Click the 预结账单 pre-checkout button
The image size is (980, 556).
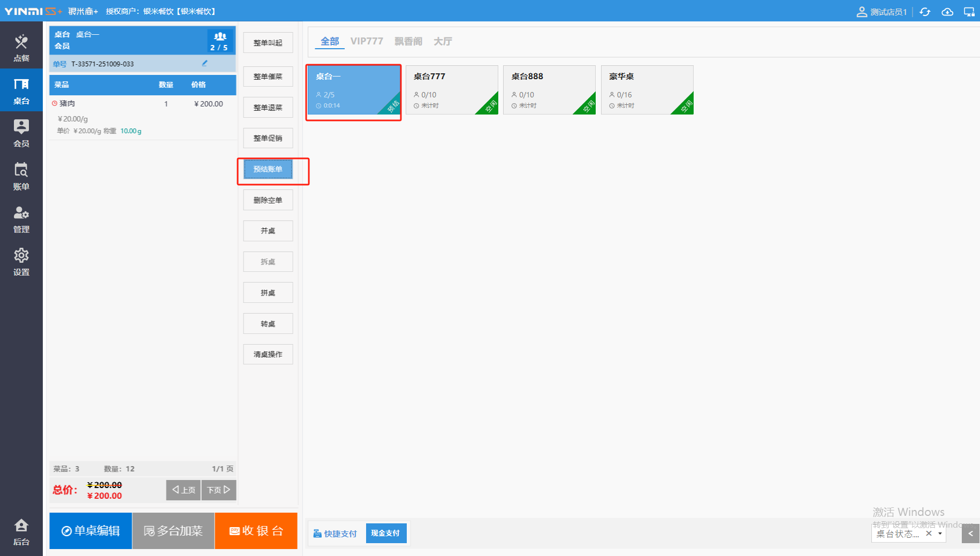pos(268,169)
